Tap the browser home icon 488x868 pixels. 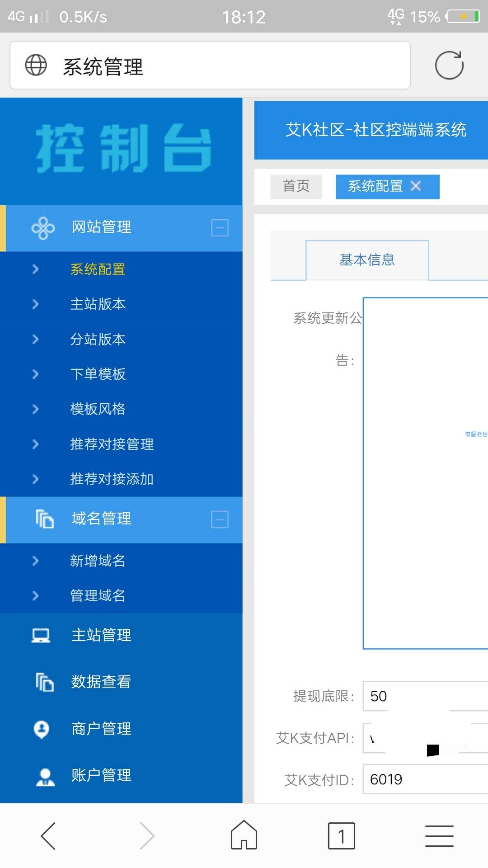click(244, 835)
